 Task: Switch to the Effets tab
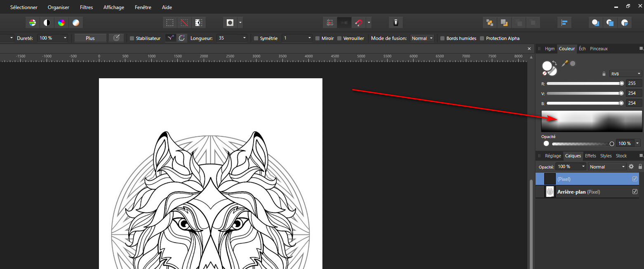(x=590, y=156)
